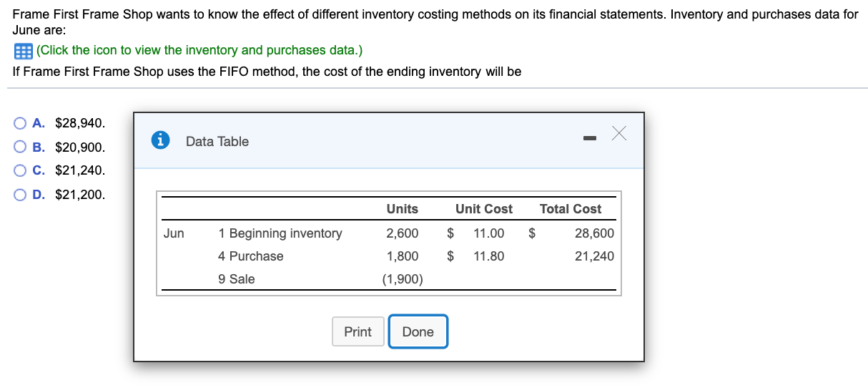Select answer A, $28,940
Viewport: 868px width, 388px height.
21,123
